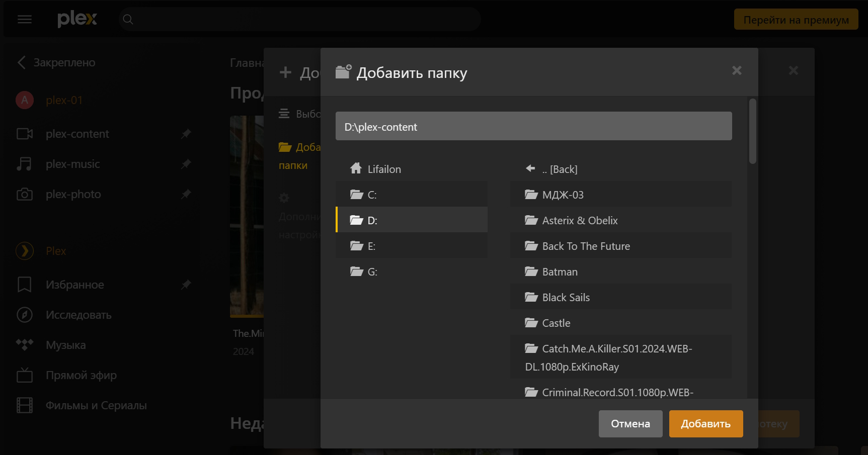Screen dimensions: 868x455
Task: Click the folder icon beside drive E:
Action: (357, 246)
